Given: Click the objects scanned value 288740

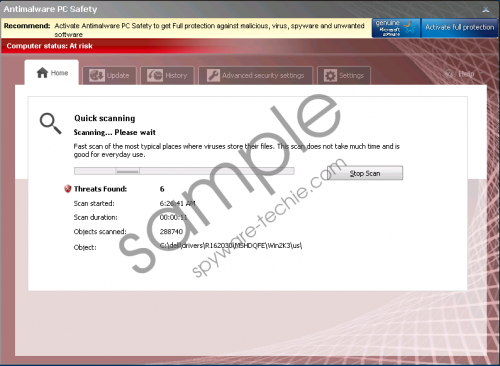Looking at the screenshot, I should click(171, 232).
